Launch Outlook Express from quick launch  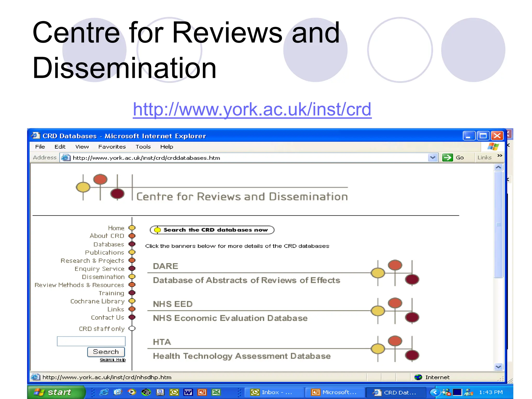click(x=118, y=392)
